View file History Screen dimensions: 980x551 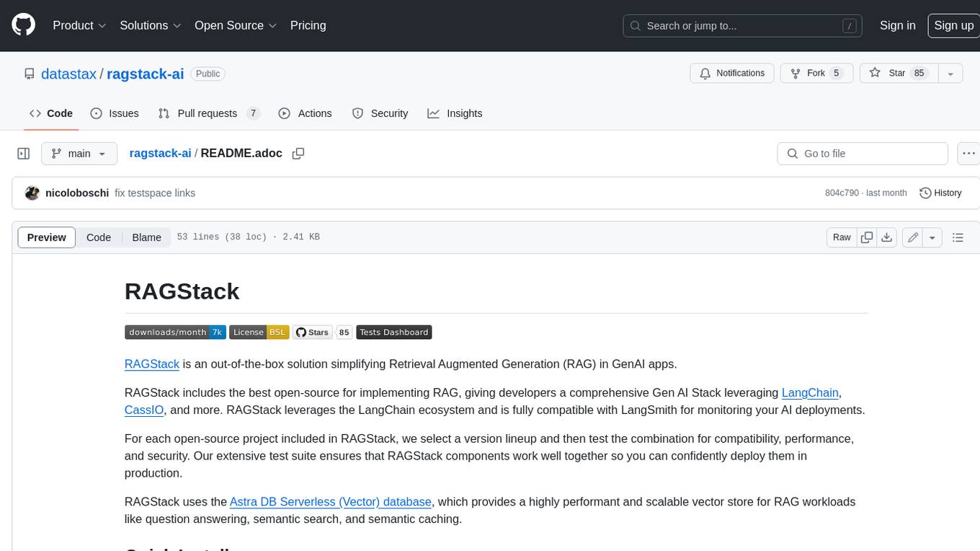pyautogui.click(x=941, y=193)
